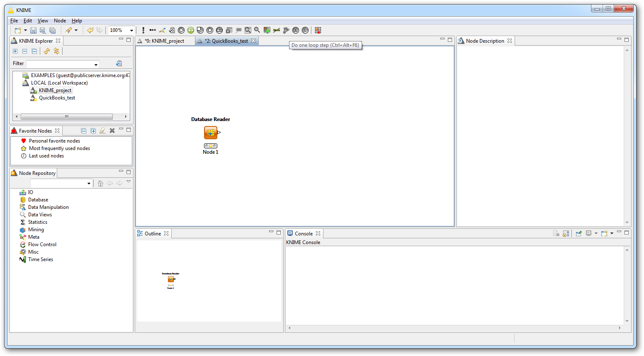Click the magnifier icon in the toolbar
The height and width of the screenshot is (356, 644).
[257, 30]
